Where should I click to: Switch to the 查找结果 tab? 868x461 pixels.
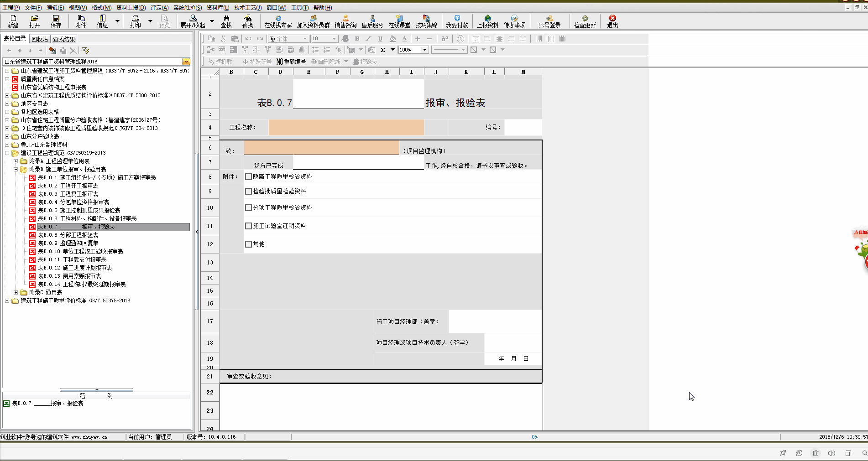[64, 39]
